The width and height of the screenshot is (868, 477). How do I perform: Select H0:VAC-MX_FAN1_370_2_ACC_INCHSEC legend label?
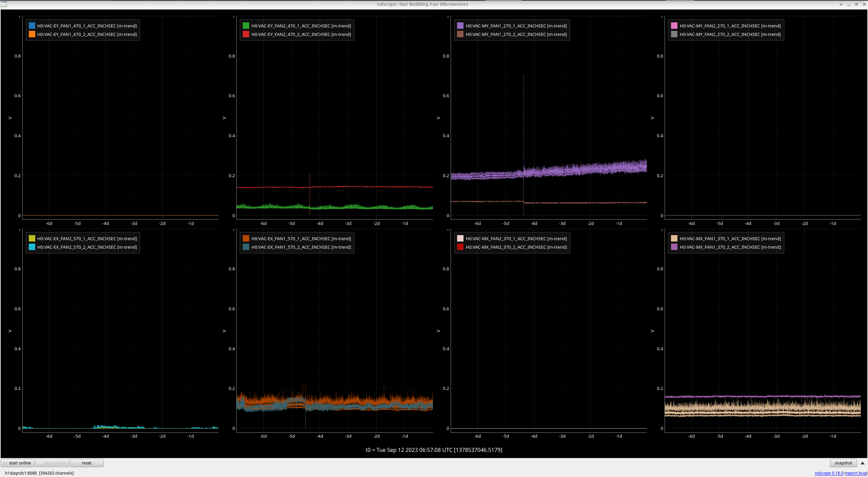click(x=730, y=247)
